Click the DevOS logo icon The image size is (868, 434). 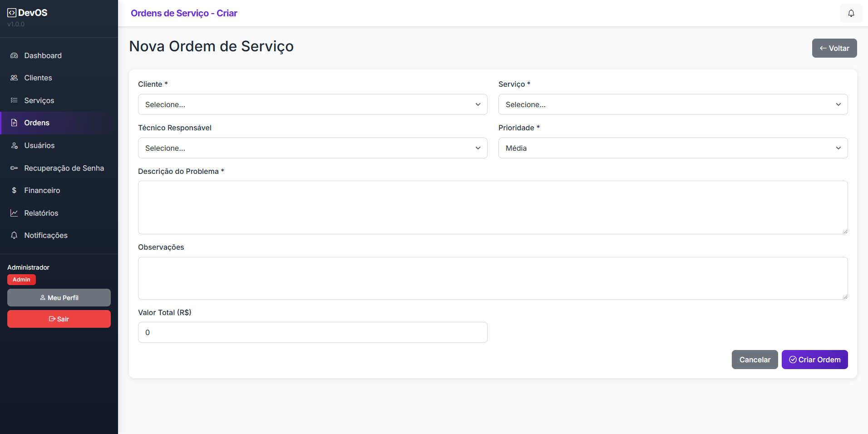tap(12, 13)
